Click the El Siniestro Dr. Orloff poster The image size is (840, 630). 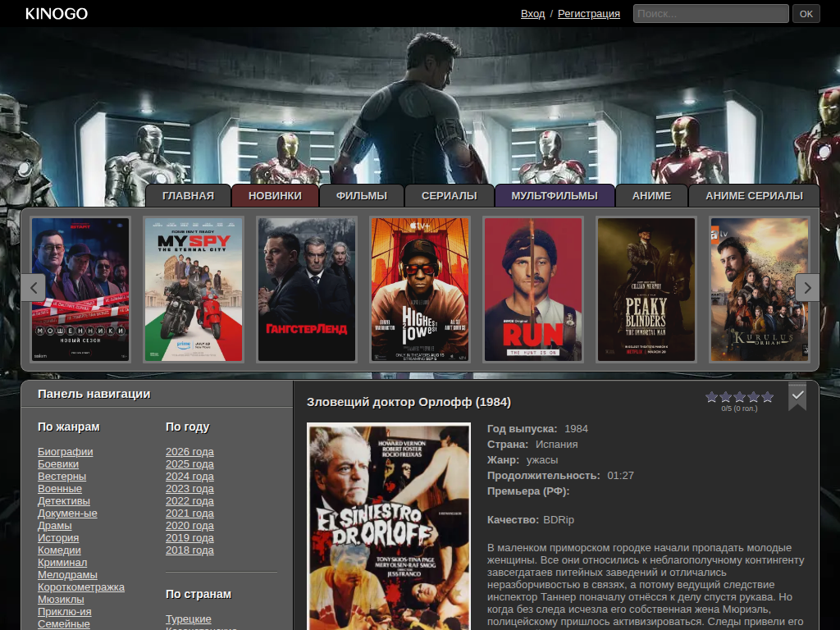click(x=389, y=526)
